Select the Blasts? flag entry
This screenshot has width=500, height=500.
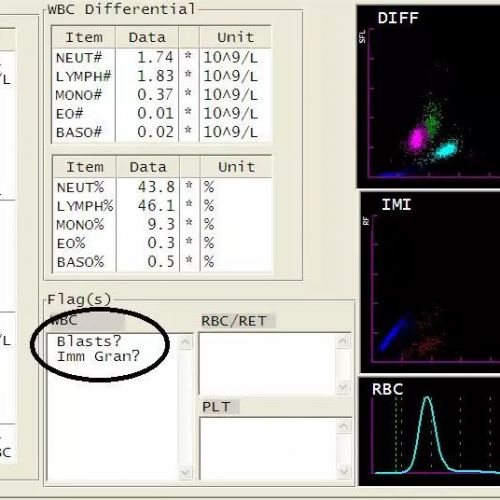(x=89, y=341)
